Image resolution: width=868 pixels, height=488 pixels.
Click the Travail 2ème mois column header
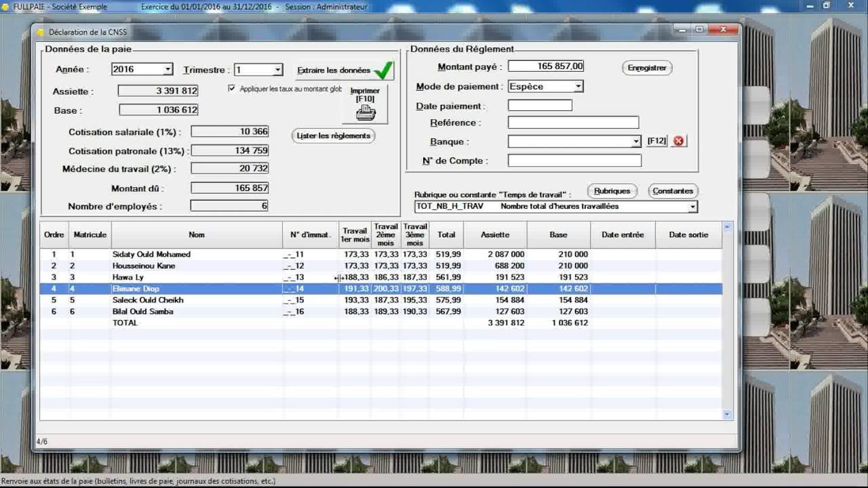[386, 235]
